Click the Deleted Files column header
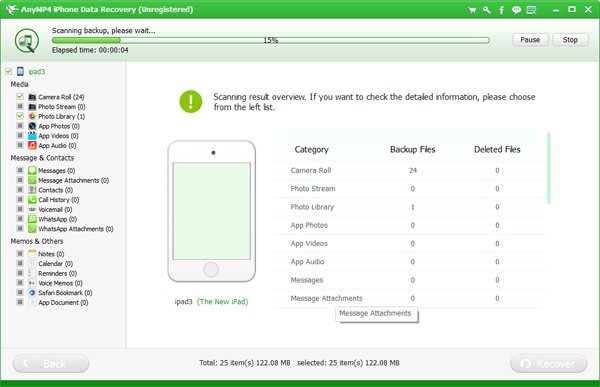Image resolution: width=600 pixels, height=387 pixels. coord(497,150)
